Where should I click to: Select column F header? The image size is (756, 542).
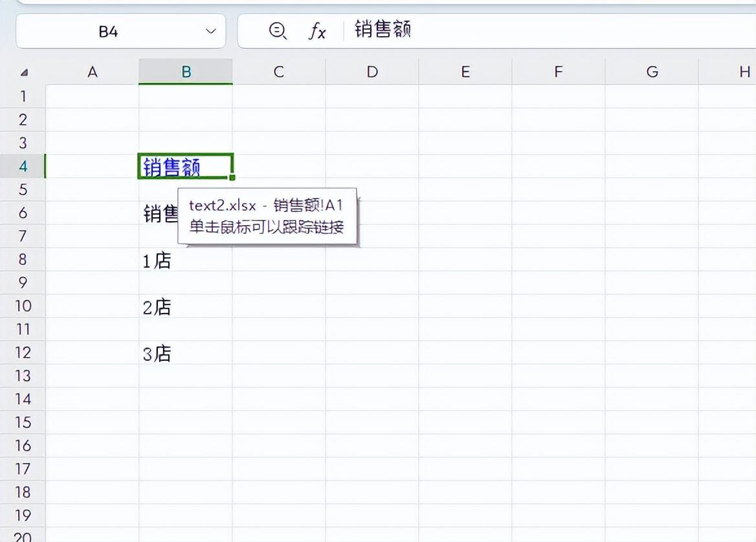pyautogui.click(x=559, y=72)
